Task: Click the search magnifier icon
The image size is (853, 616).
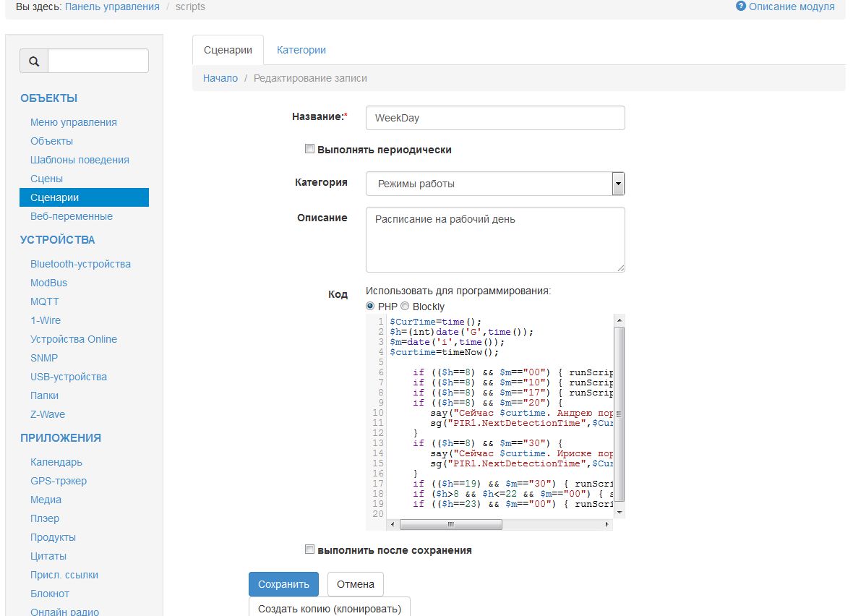Action: [x=34, y=61]
